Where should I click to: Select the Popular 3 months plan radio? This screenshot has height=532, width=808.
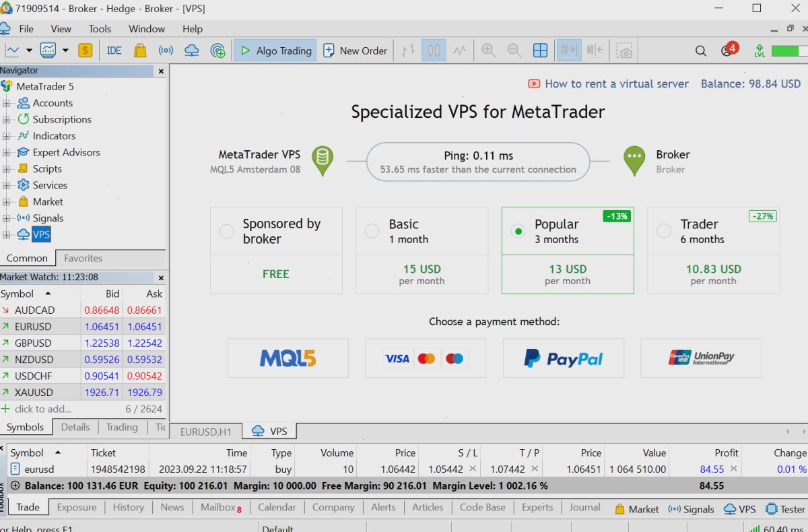click(x=518, y=232)
